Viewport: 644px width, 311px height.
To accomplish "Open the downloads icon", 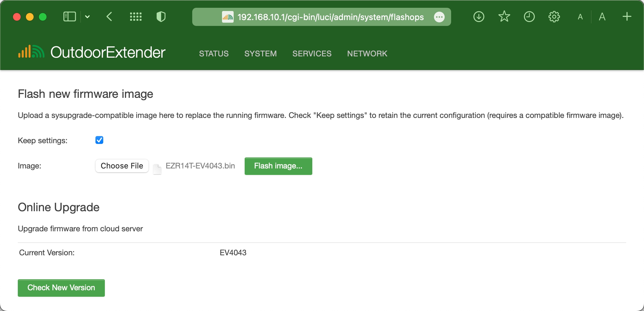I will [479, 17].
